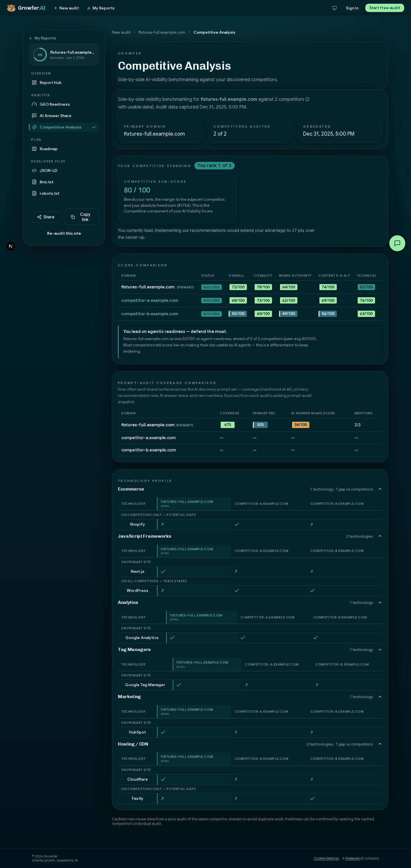Click the 80 / 100 competitive sub-score

pyautogui.click(x=137, y=190)
